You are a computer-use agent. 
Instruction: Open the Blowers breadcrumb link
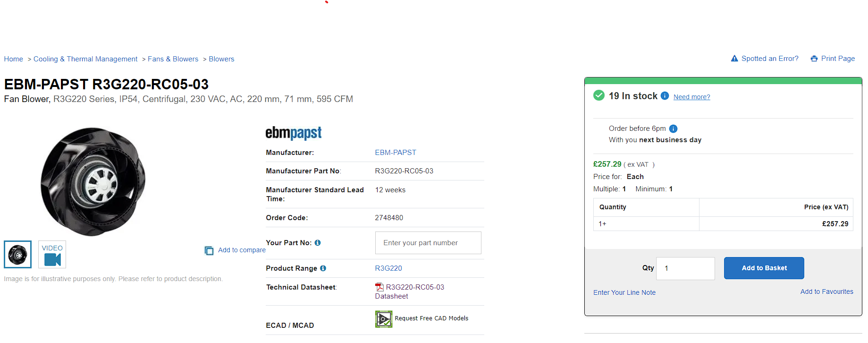point(221,59)
